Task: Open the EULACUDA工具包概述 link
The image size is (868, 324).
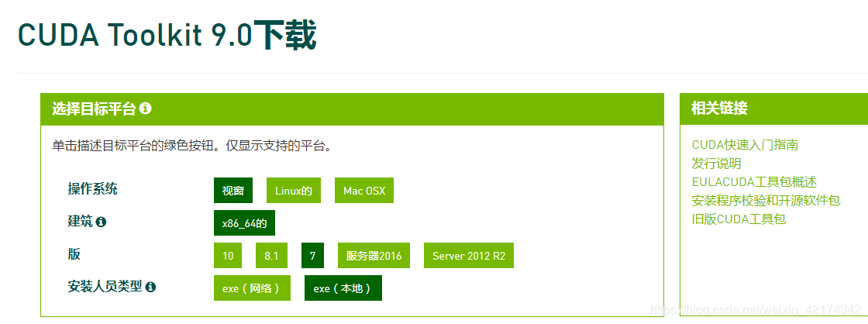Action: pyautogui.click(x=754, y=181)
